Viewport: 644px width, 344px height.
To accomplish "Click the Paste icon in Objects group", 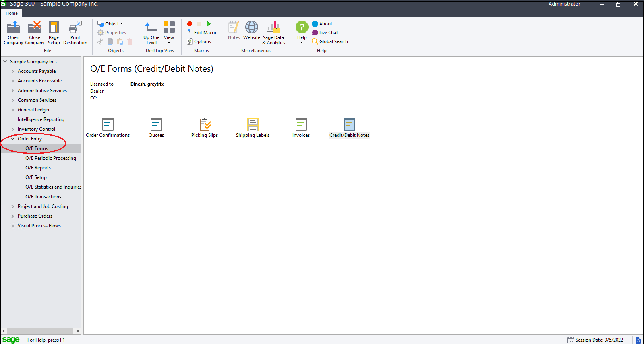I will (x=120, y=41).
